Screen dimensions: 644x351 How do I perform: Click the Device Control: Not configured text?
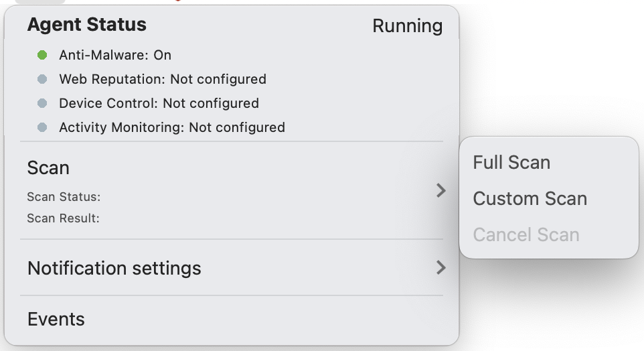tap(159, 103)
